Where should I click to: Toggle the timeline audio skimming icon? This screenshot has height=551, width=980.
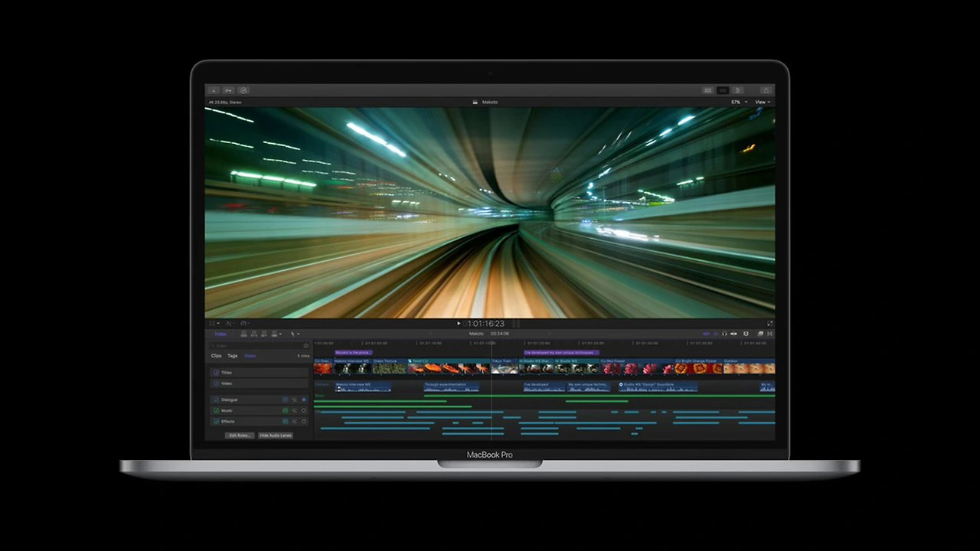click(716, 334)
